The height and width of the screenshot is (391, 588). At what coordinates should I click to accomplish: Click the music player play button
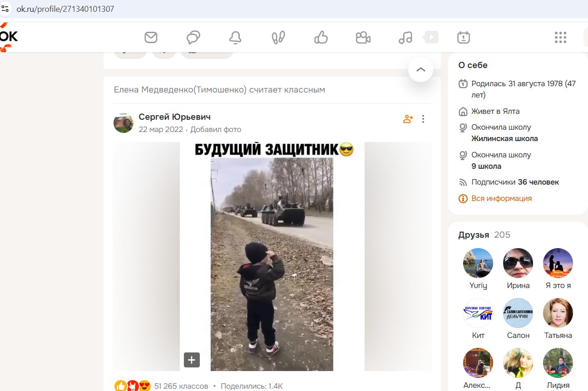click(431, 37)
